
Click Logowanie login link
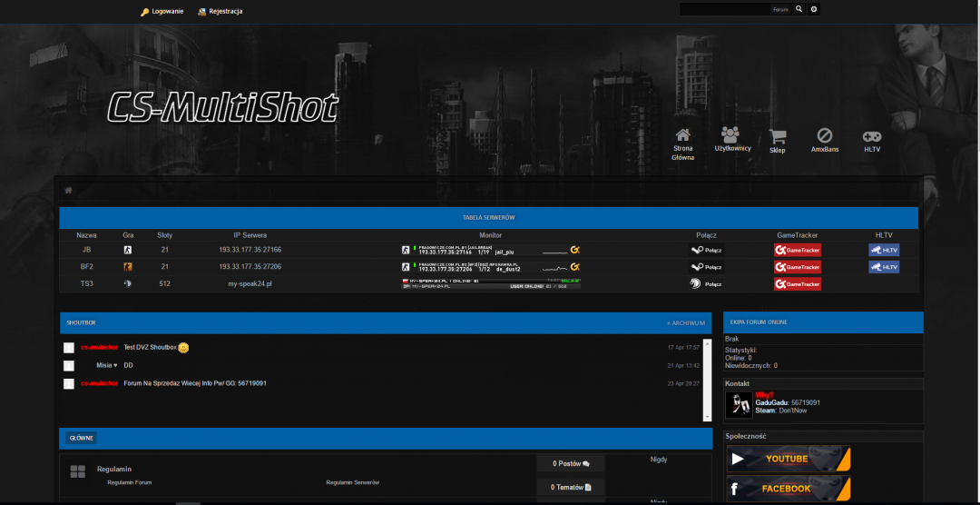tap(162, 12)
